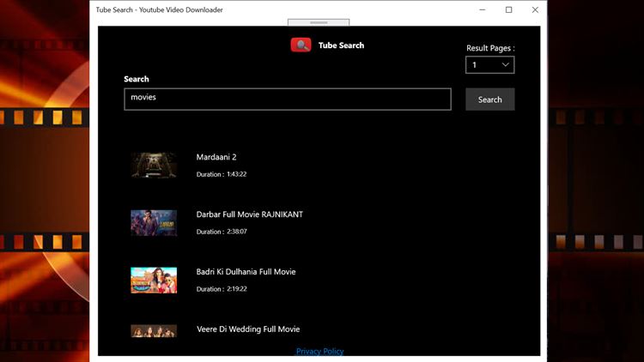Open the Darbar Full Movie thumbnail

pos(154,223)
